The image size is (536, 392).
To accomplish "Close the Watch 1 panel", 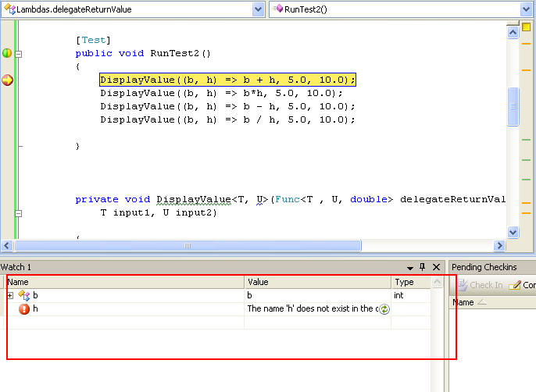I will click(x=436, y=267).
